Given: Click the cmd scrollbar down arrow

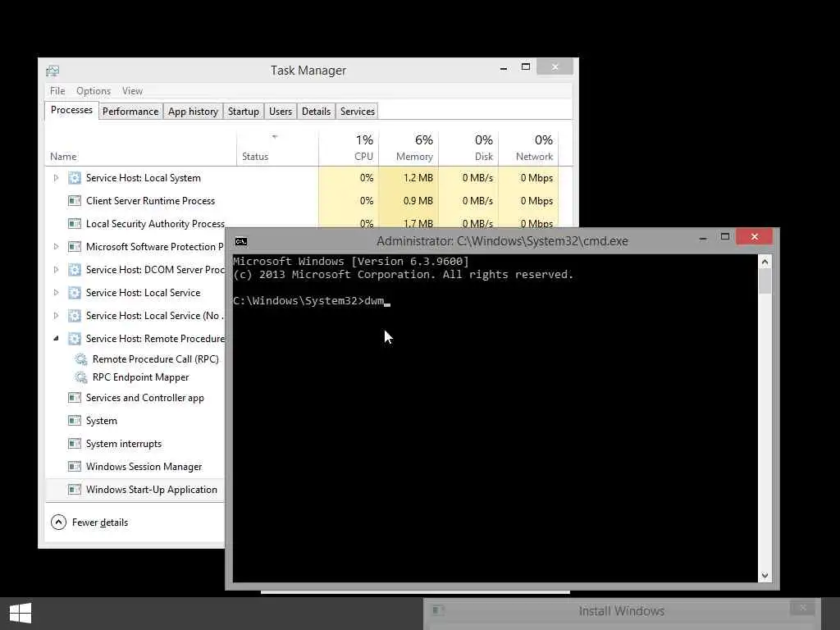Looking at the screenshot, I should pos(765,575).
